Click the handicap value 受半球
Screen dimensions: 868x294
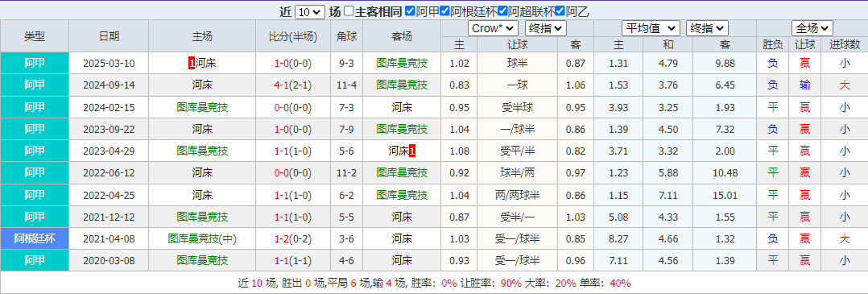click(x=517, y=107)
